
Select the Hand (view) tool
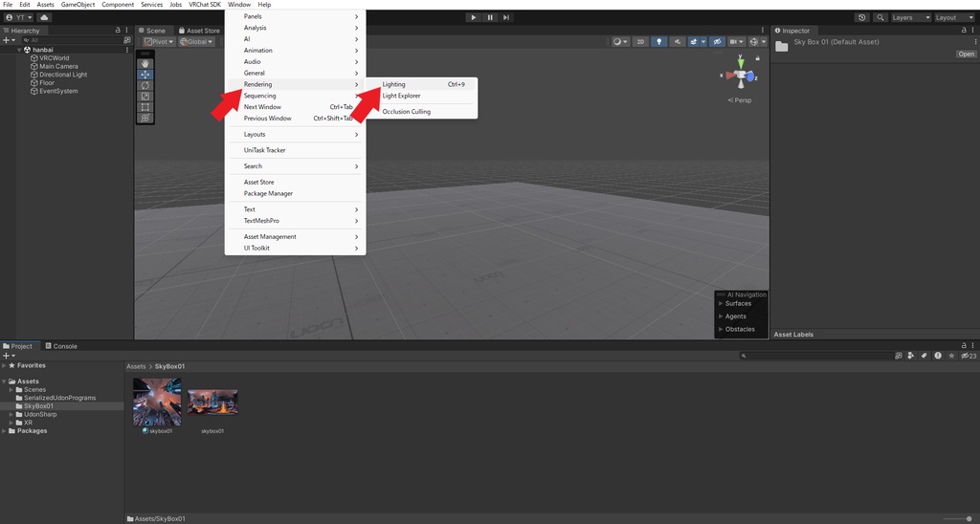(x=145, y=64)
